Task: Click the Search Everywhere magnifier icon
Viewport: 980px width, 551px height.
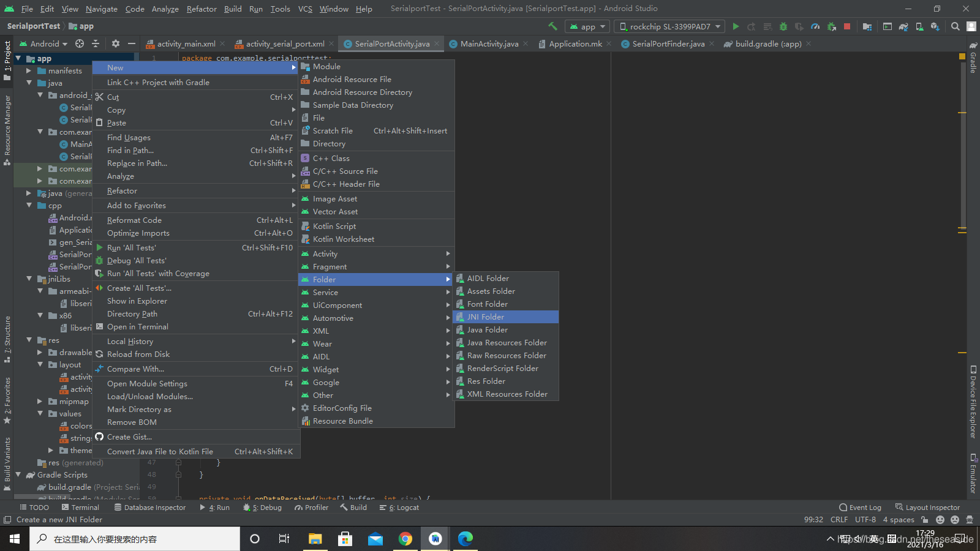Action: 956,26
